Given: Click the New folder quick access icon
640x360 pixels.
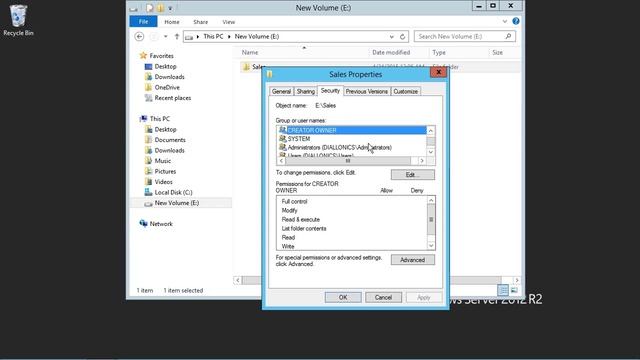Looking at the screenshot, I should (x=160, y=8).
